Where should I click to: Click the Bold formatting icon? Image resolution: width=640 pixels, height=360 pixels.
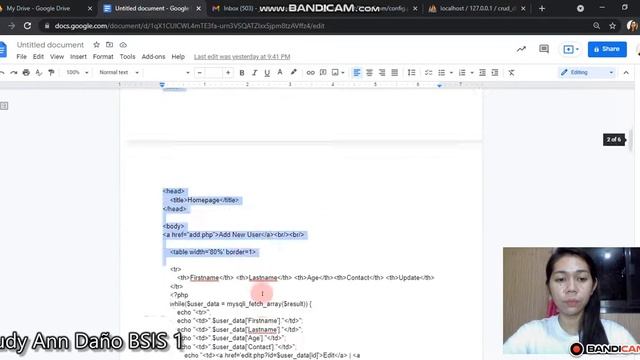tap(242, 73)
